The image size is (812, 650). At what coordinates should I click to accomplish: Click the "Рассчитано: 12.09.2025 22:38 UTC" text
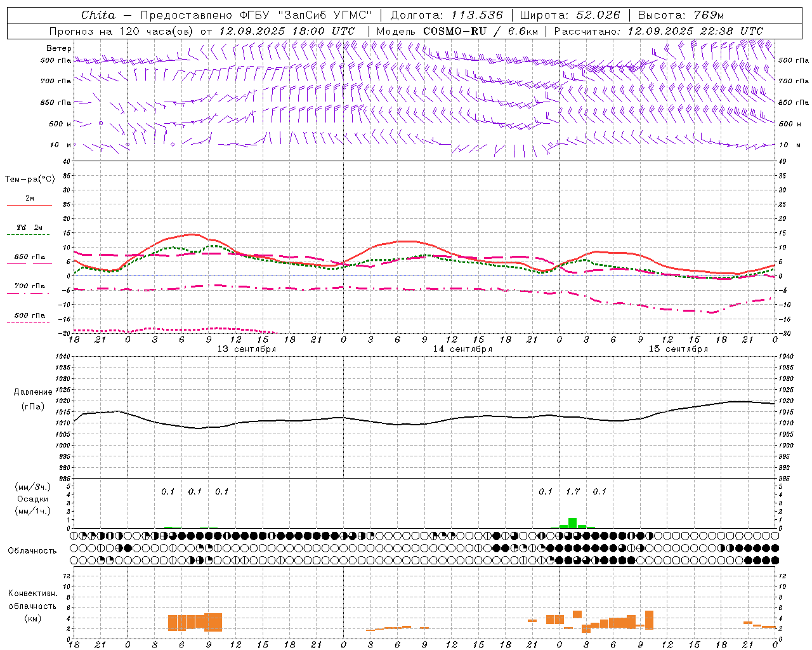pos(658,31)
